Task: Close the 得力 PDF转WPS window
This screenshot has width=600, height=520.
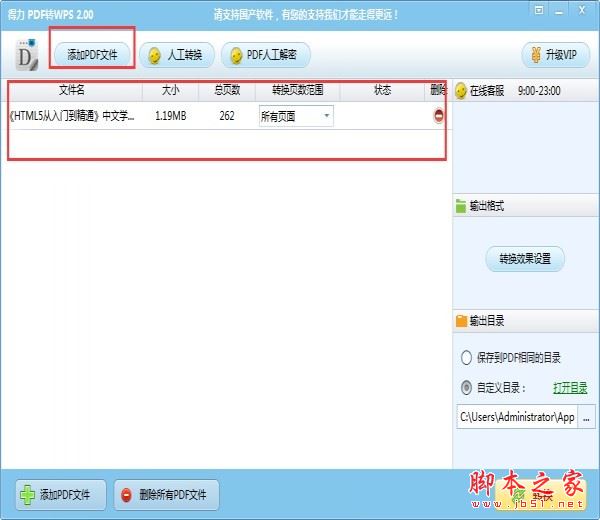Action: 582,10
